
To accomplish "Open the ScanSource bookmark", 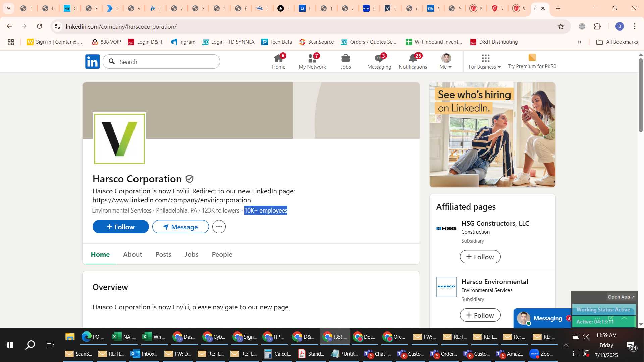I will [x=317, y=42].
